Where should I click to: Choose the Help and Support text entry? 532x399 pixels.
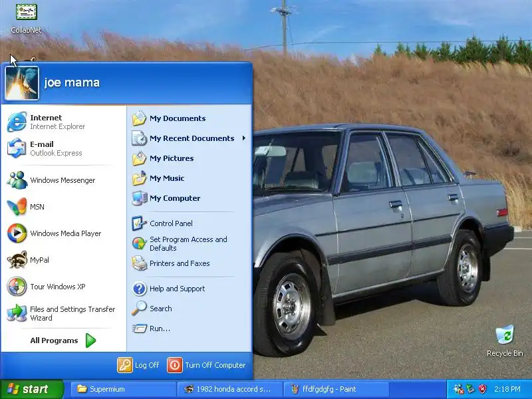[177, 289]
